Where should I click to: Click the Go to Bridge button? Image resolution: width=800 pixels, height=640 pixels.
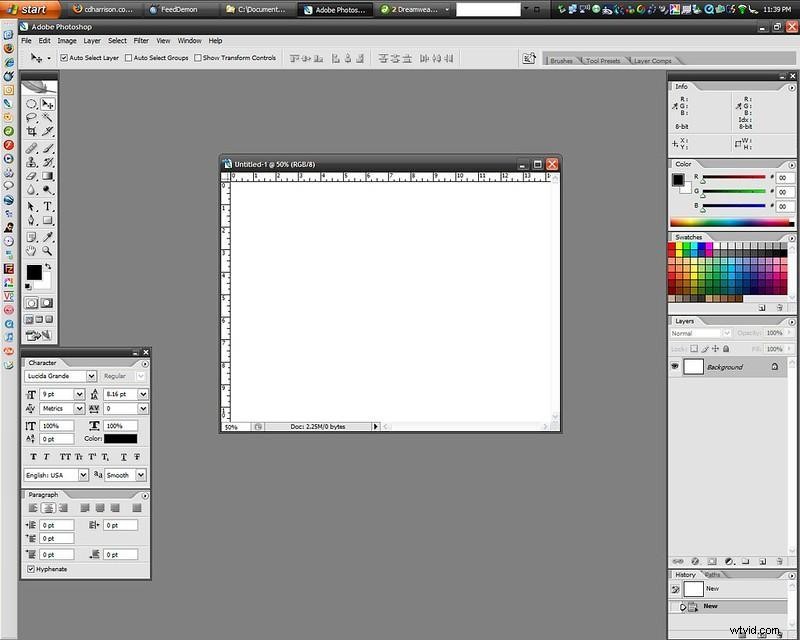point(530,58)
